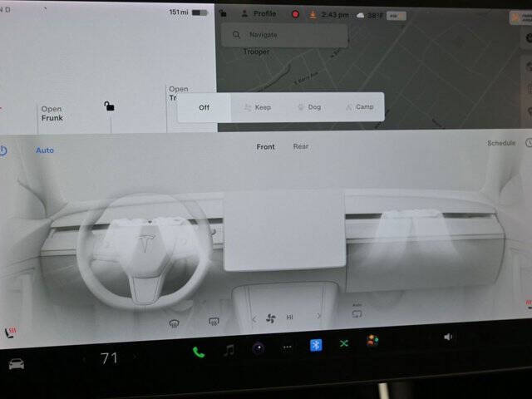Open the driver Profile menu
Screen dimensions: 532x399
pos(259,13)
